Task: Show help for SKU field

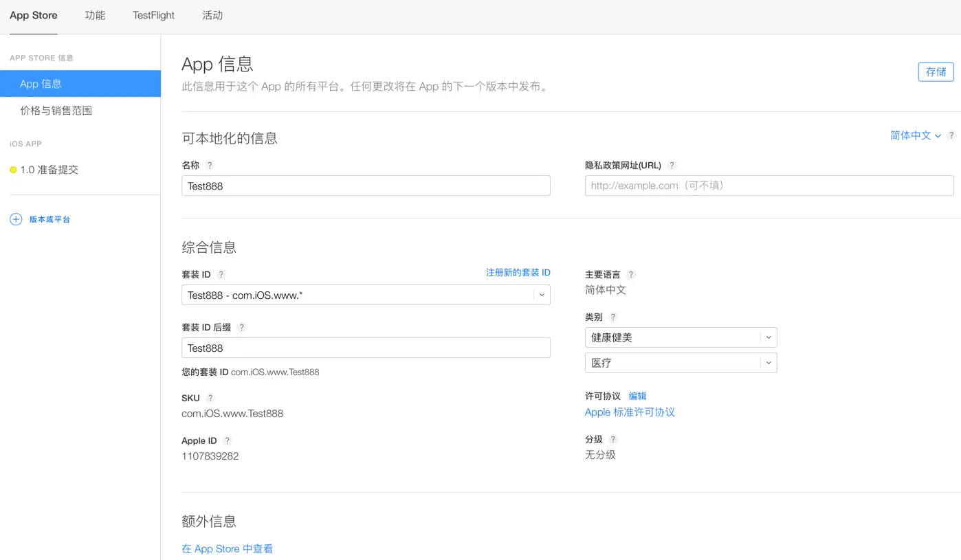Action: pos(211,399)
